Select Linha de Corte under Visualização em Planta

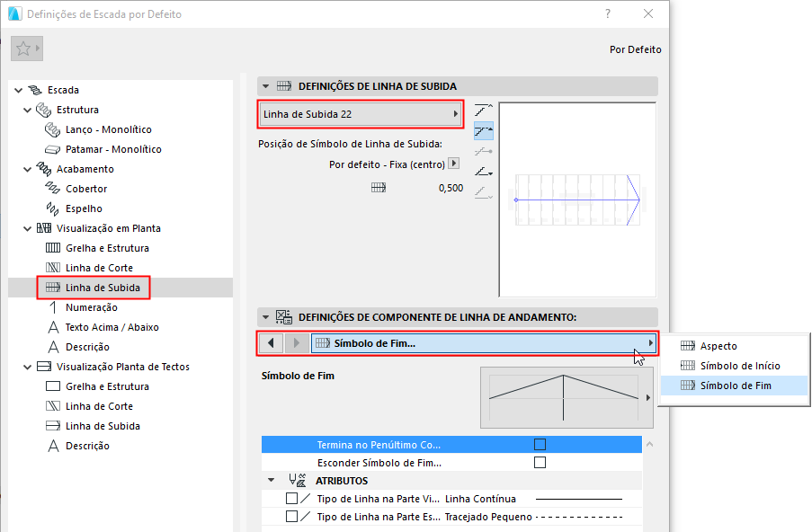coord(99,268)
